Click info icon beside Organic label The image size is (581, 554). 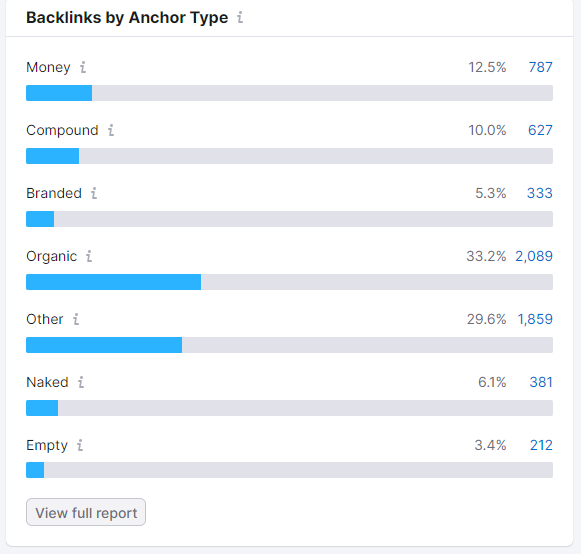click(89, 256)
